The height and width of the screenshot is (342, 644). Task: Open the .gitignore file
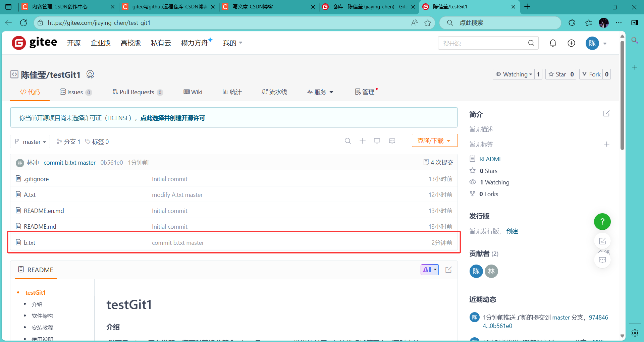point(36,179)
